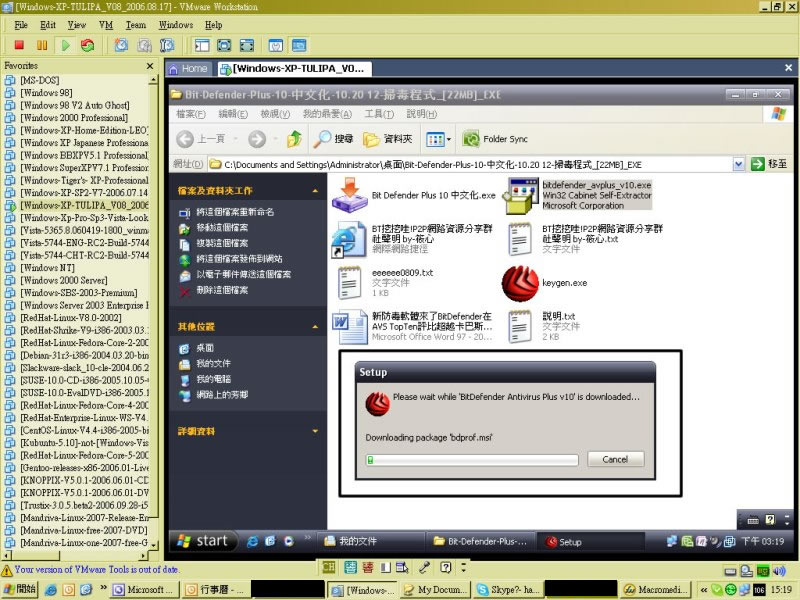The width and height of the screenshot is (800, 600).
Task: Expand the address bar dropdown arrow
Action: (x=738, y=164)
